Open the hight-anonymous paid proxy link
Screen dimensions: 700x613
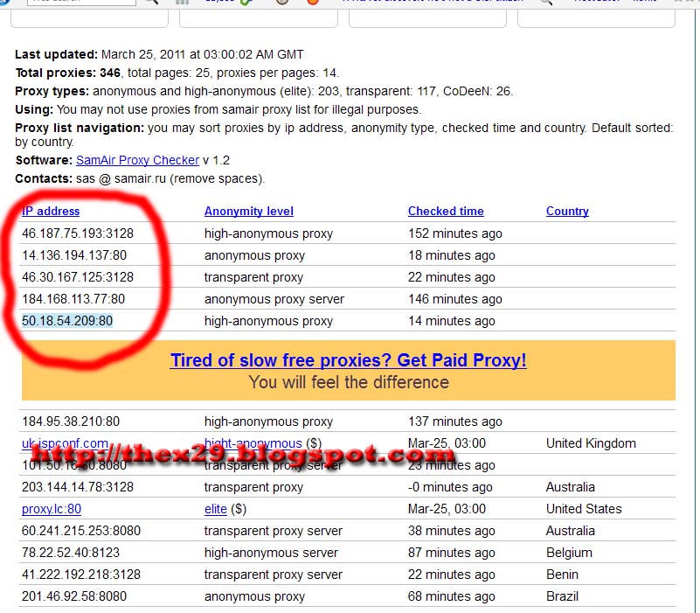click(253, 443)
